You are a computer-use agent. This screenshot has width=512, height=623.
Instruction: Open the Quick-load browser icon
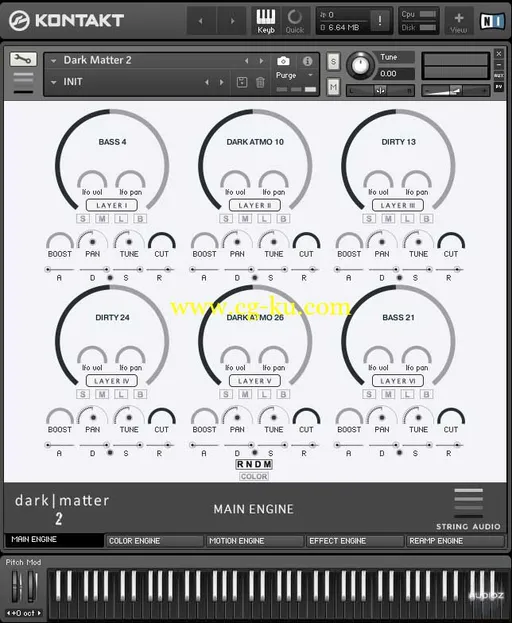(295, 21)
